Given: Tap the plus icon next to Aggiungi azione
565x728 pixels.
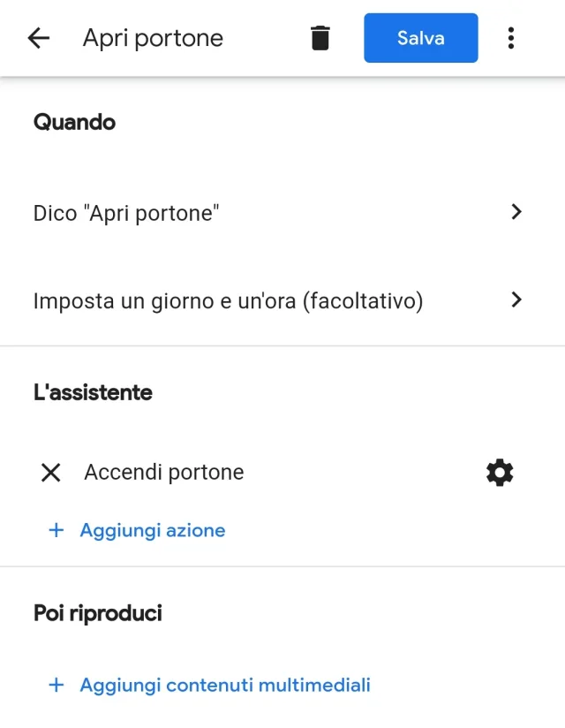Looking at the screenshot, I should click(55, 529).
